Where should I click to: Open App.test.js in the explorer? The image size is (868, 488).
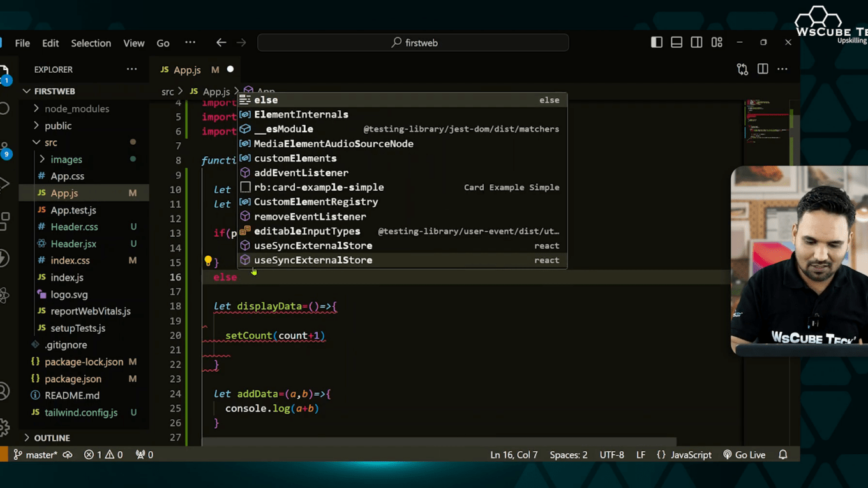click(73, 210)
